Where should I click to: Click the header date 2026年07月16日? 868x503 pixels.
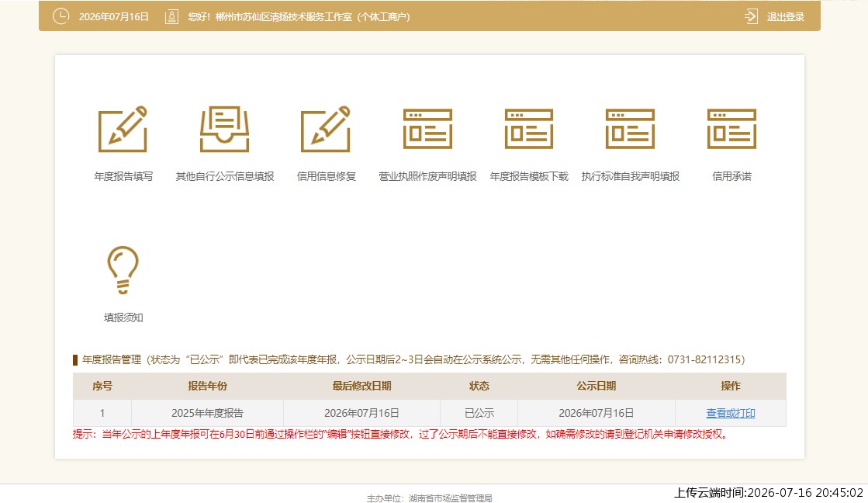click(113, 16)
